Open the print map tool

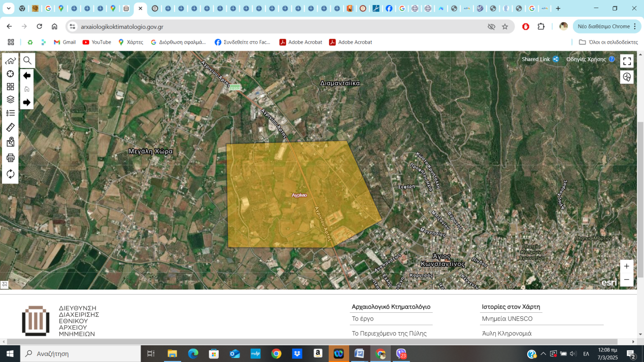tap(10, 158)
